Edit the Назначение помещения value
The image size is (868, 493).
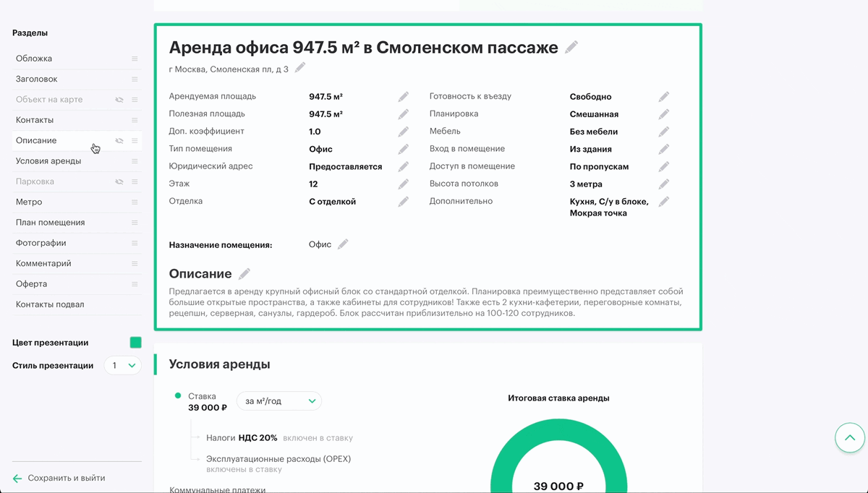[x=342, y=244]
